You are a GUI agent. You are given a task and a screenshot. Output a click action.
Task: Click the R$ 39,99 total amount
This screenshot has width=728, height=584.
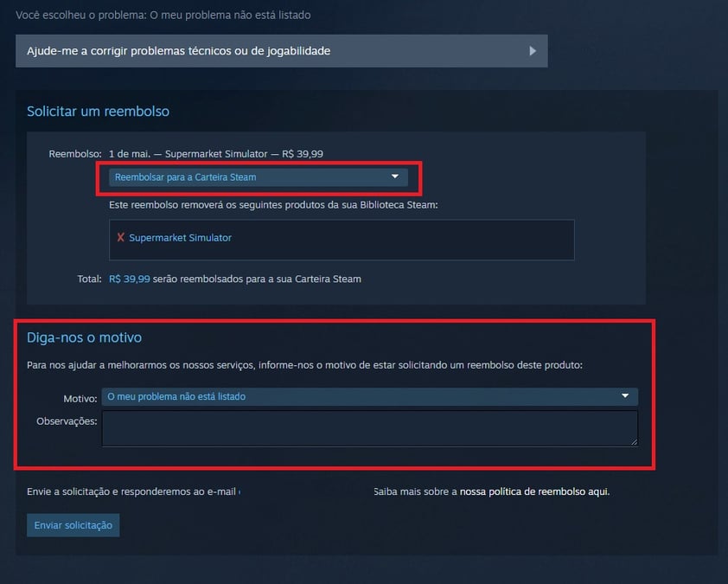[129, 279]
